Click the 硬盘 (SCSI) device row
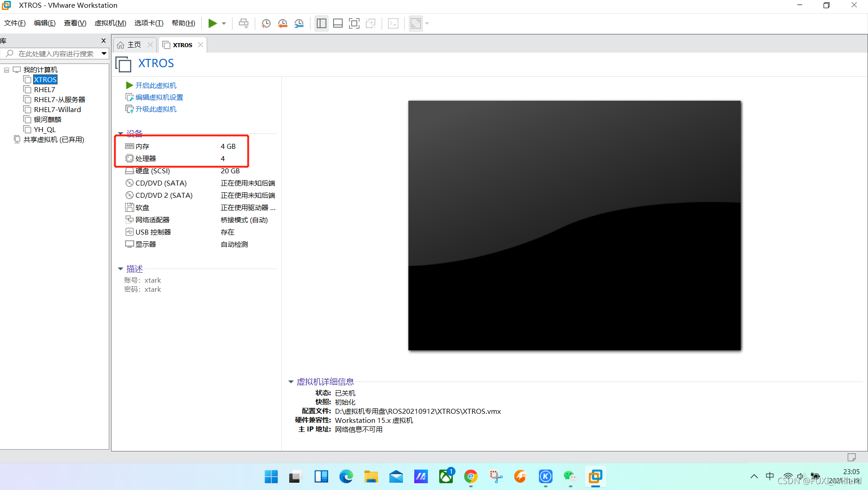The width and height of the screenshot is (868, 490). [x=199, y=171]
